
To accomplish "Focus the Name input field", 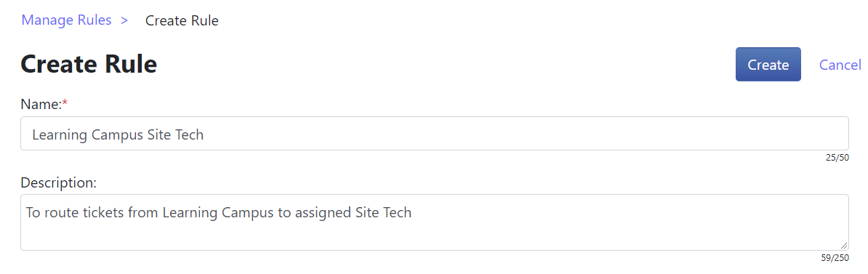I will tap(435, 134).
